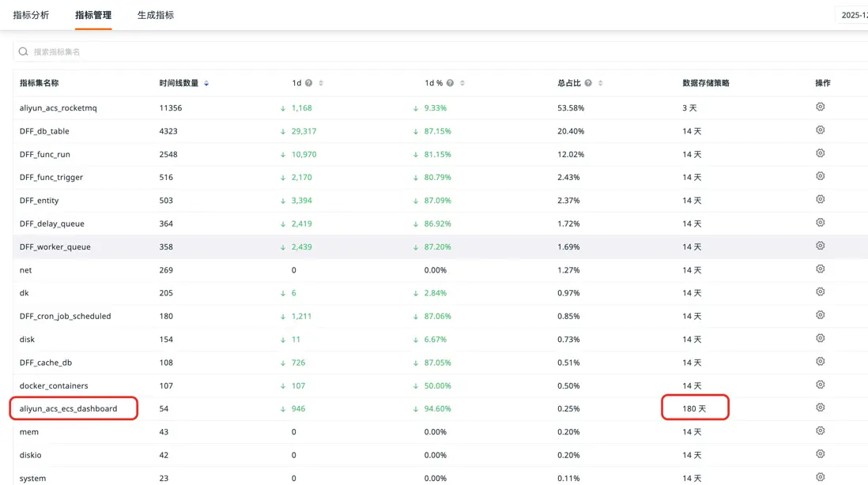868x485 pixels.
Task: Open settings gear for dk row
Action: [x=821, y=291]
